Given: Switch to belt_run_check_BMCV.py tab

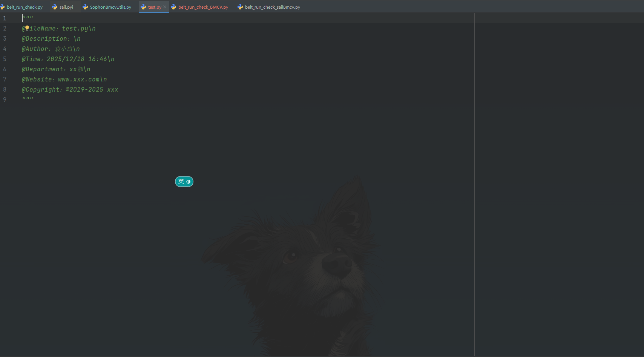Looking at the screenshot, I should 200,7.
